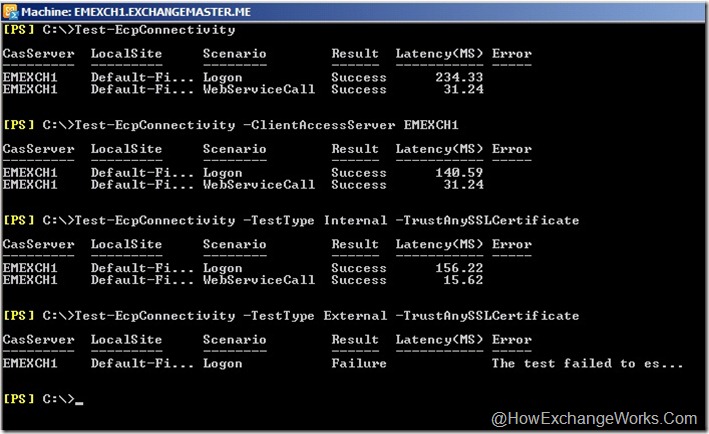Click the Exchange Management Shell title bar icon
Viewport: 709px width, 434px height.
point(10,9)
